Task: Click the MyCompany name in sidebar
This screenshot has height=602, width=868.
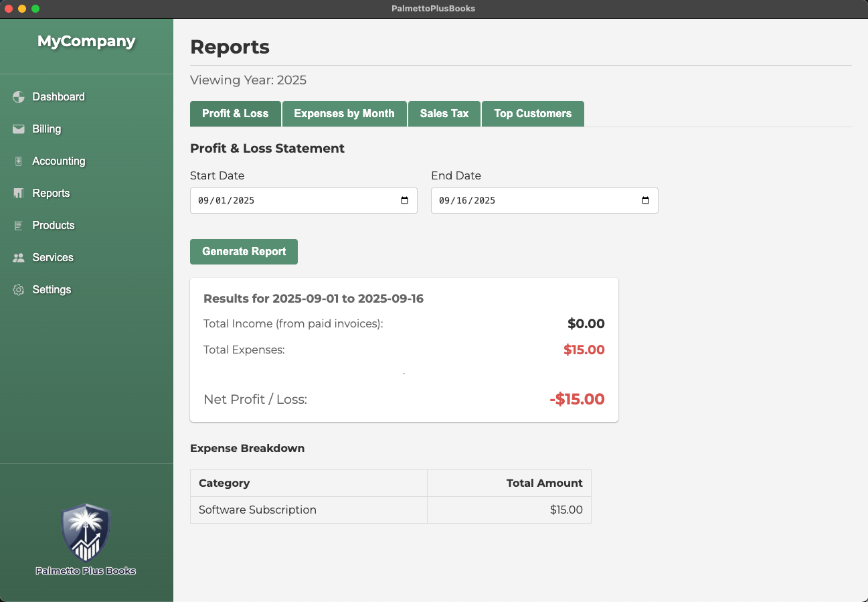Action: click(x=86, y=42)
